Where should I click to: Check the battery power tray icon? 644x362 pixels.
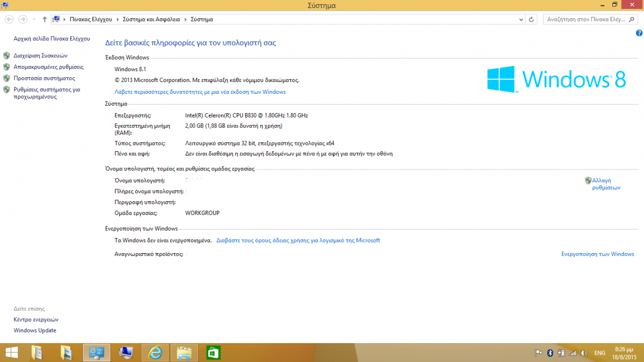click(x=561, y=353)
